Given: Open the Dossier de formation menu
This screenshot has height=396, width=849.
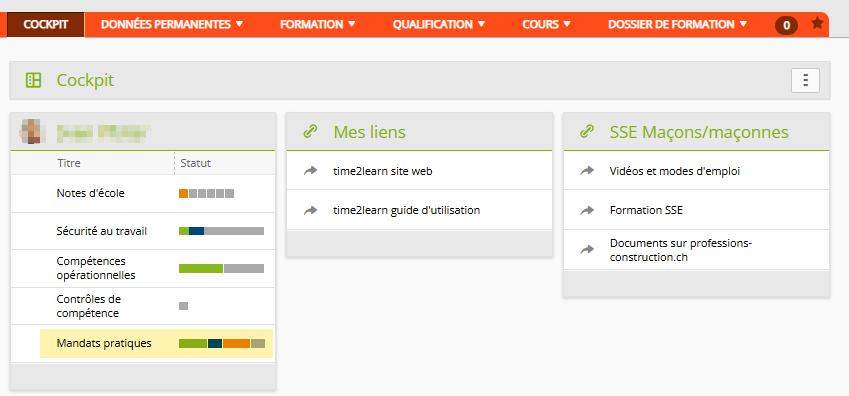Looking at the screenshot, I should pos(677,24).
